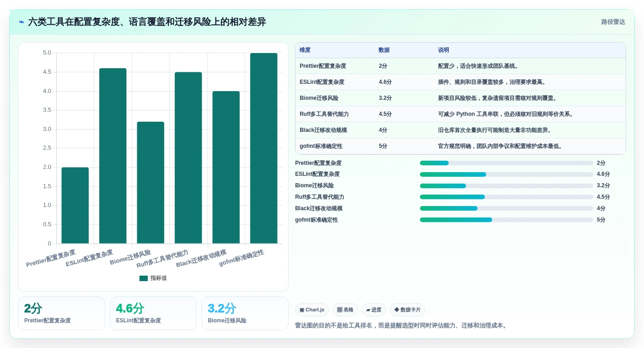Screen dimensions: 644x348
Task: Click the gofmt标准确定性 chart bar
Action: [x=264, y=148]
